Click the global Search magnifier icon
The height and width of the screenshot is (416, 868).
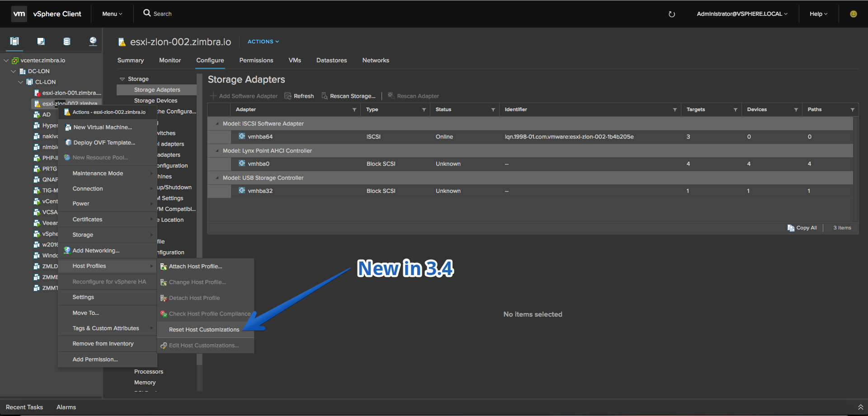pyautogui.click(x=147, y=13)
